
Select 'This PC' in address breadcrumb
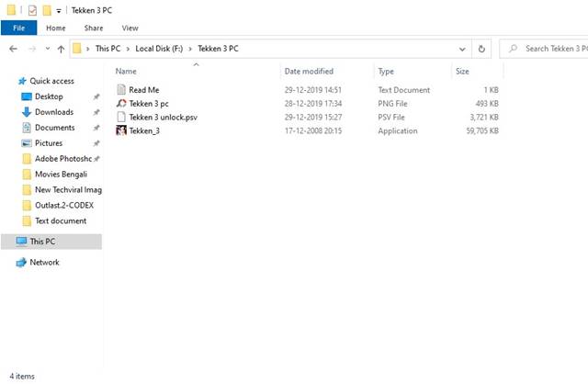108,49
